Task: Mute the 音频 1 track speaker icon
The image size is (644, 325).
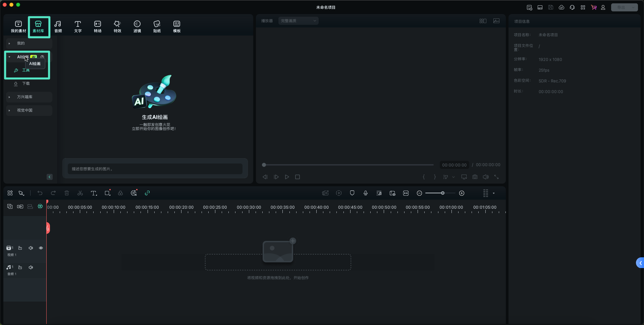Action: [x=31, y=267]
